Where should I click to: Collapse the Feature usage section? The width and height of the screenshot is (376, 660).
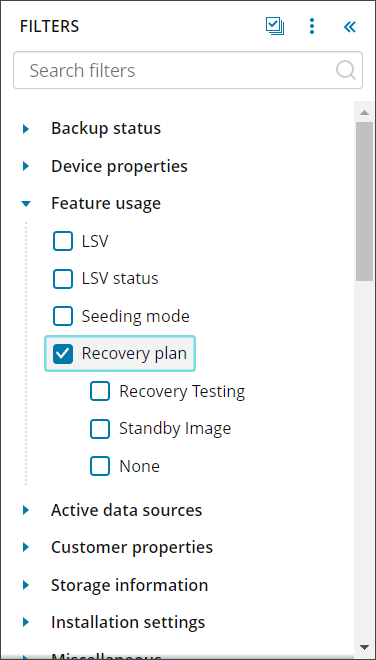[x=26, y=204]
